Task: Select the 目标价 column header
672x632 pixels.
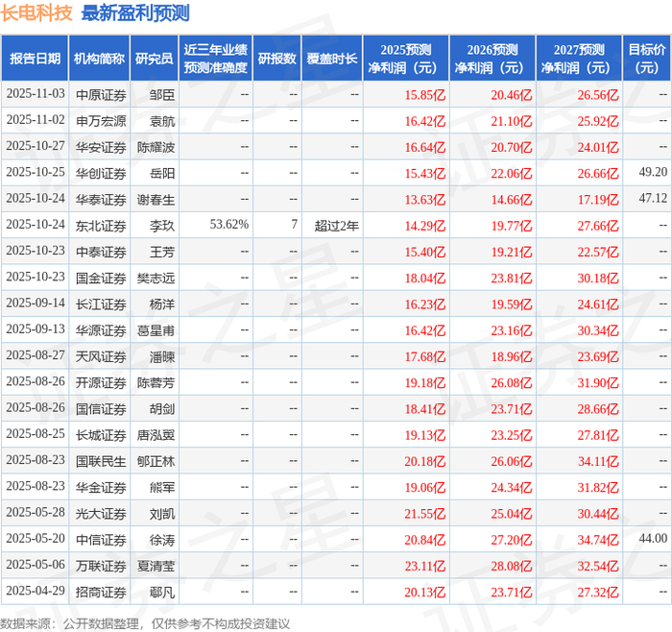Action: pos(647,59)
